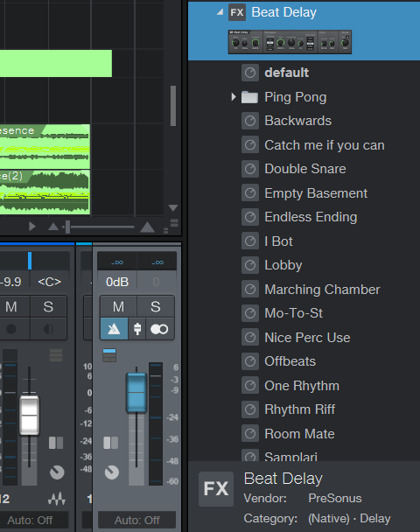
Task: Click preset icon beside Double Snare
Action: pyautogui.click(x=250, y=169)
